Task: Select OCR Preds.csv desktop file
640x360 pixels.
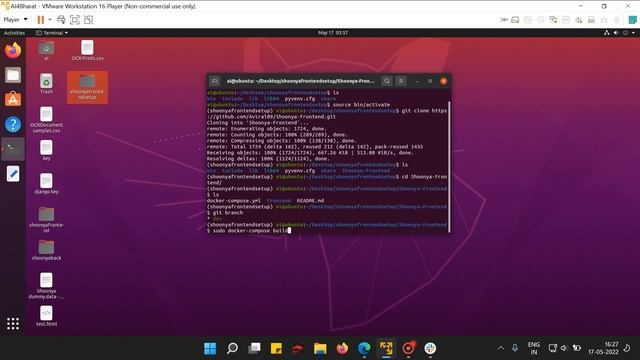Action: click(x=87, y=51)
